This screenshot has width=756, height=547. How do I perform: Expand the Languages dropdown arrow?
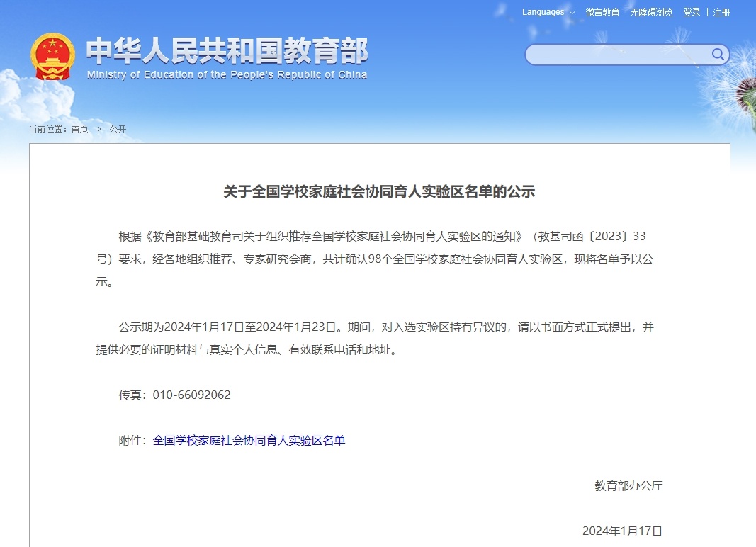[572, 13]
